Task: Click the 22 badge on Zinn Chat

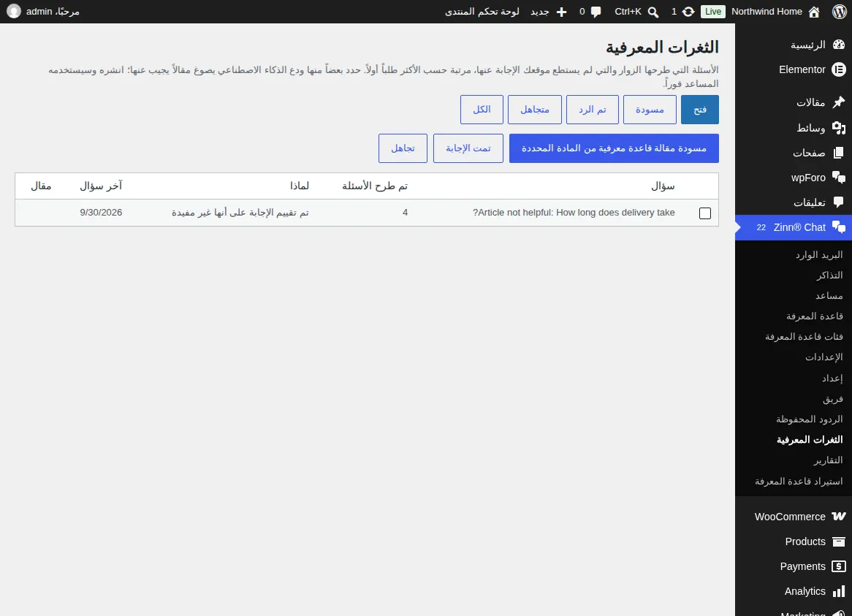Action: tap(761, 227)
